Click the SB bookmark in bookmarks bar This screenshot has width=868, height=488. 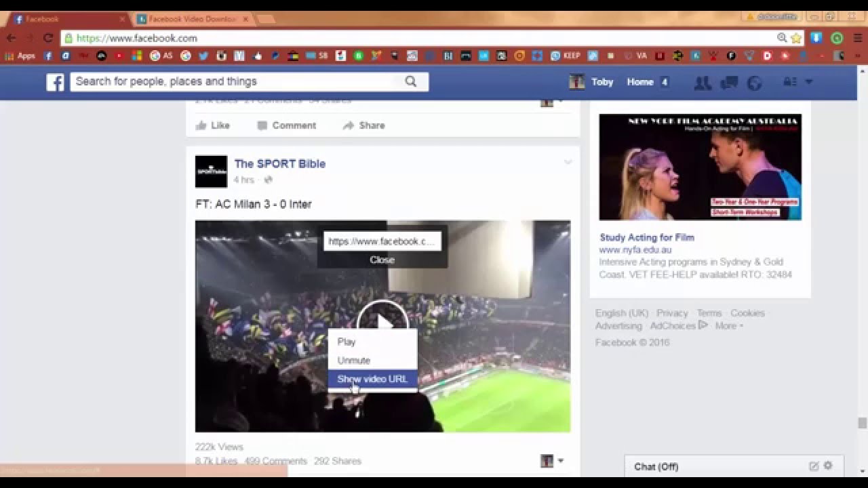[317, 56]
